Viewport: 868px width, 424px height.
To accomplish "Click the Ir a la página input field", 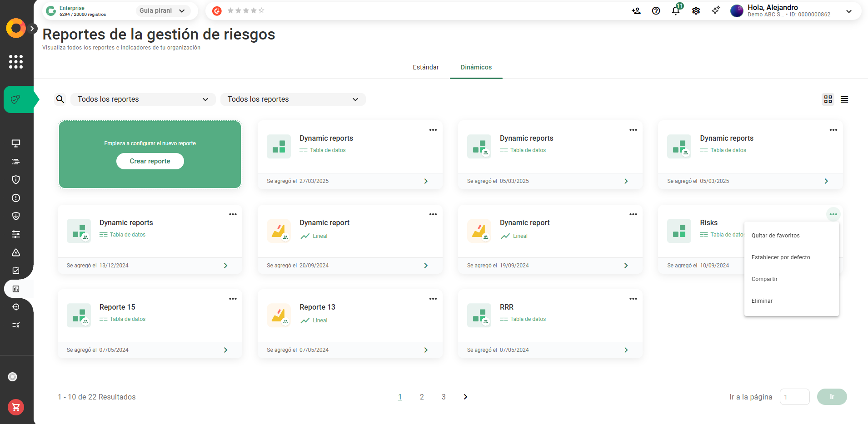I will (794, 397).
